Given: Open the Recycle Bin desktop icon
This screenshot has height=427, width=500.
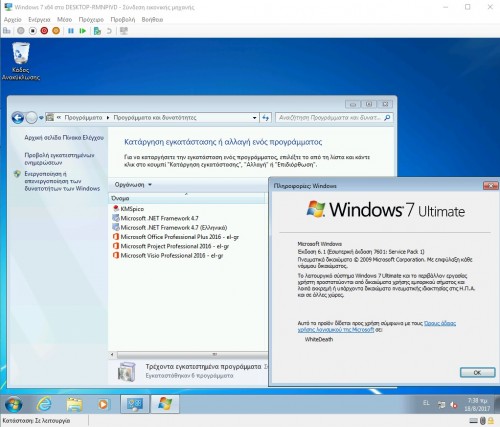Looking at the screenshot, I should pyautogui.click(x=21, y=61).
